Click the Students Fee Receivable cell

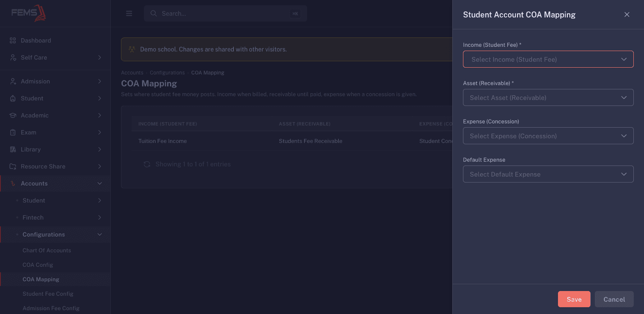click(310, 141)
